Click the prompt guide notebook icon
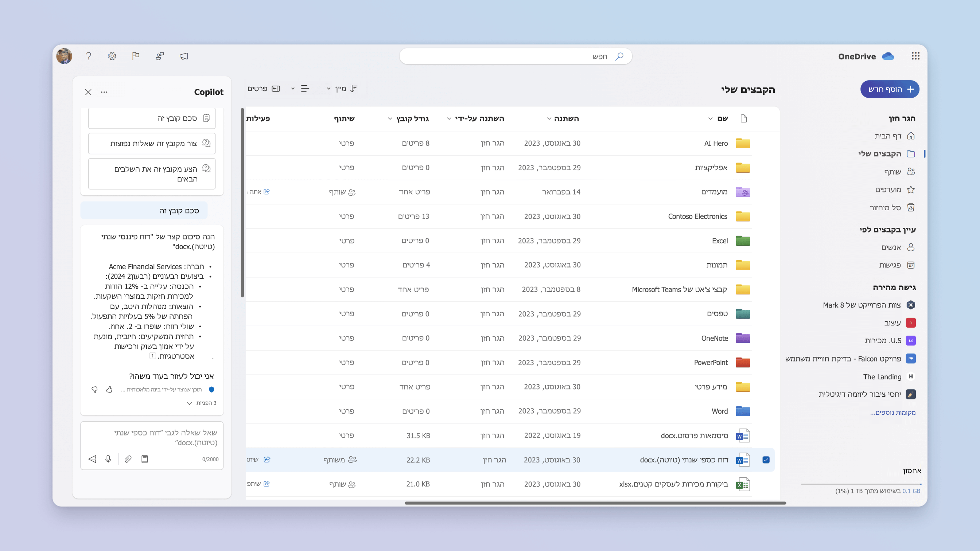Image resolution: width=980 pixels, height=551 pixels. [145, 459]
